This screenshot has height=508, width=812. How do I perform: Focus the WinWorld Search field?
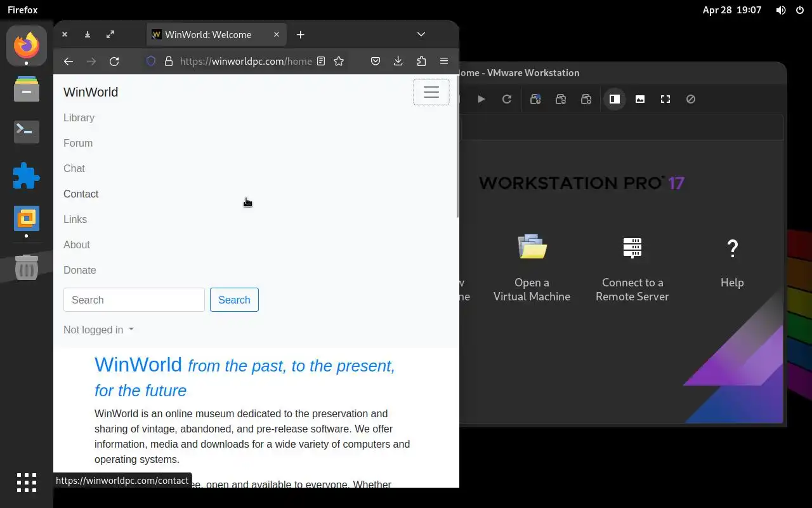(x=134, y=300)
